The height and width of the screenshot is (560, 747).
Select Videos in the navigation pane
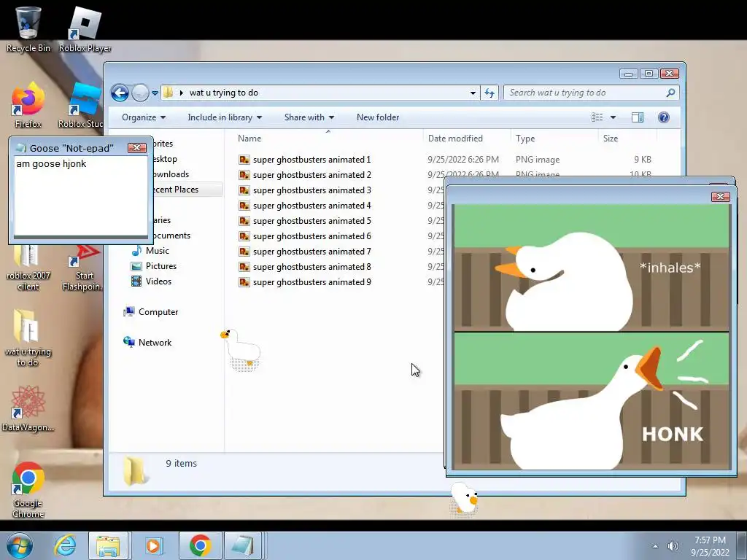click(x=152, y=281)
